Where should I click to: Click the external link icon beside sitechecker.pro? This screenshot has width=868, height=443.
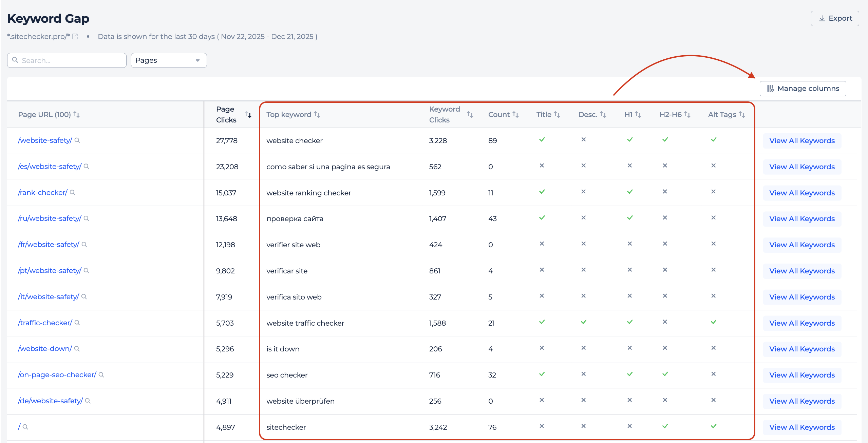[75, 37]
